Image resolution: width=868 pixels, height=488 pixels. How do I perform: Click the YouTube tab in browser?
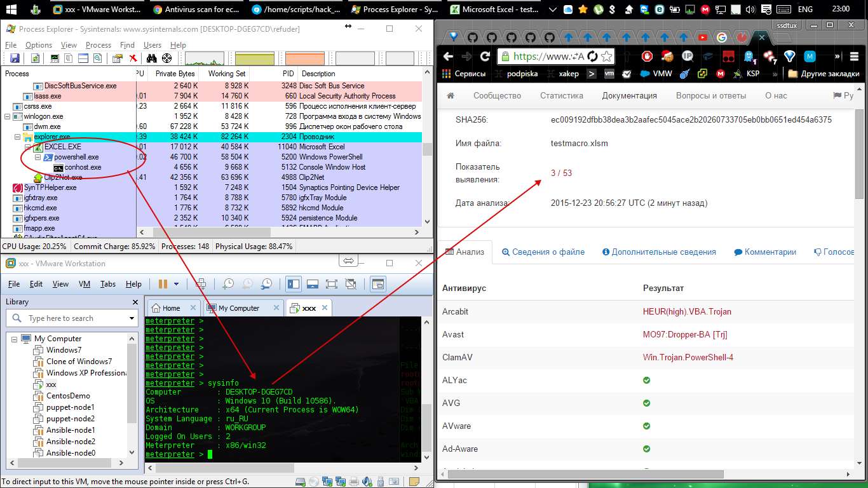(702, 37)
